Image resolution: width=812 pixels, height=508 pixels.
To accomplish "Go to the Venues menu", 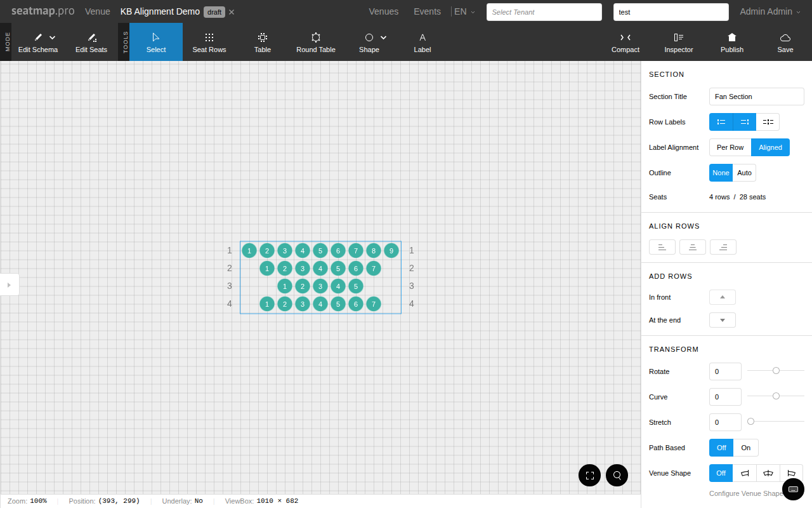I will [x=383, y=11].
